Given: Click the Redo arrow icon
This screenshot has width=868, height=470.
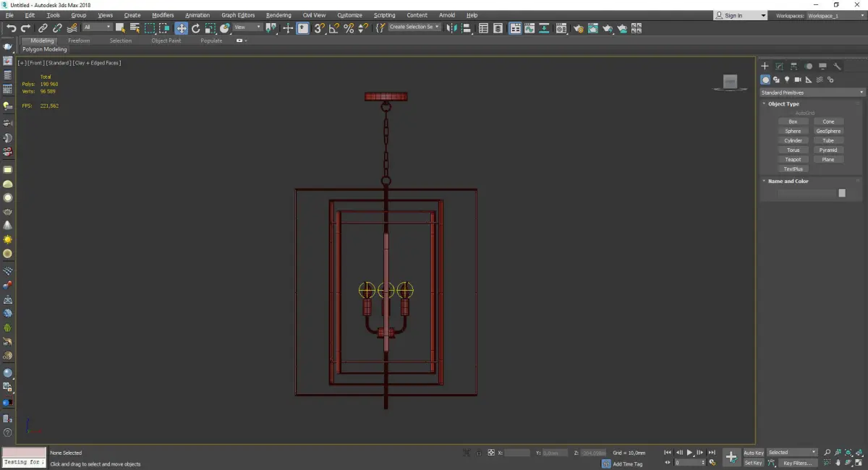Looking at the screenshot, I should point(25,28).
